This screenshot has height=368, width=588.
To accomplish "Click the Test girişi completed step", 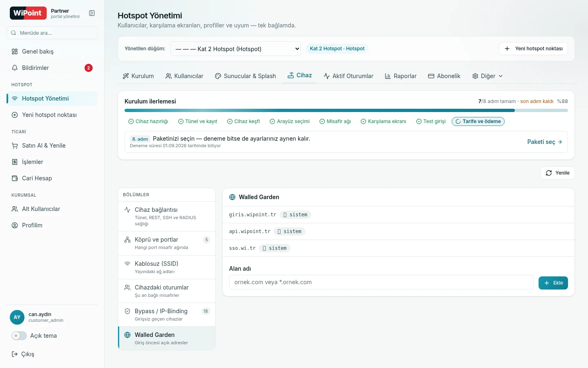I will click(x=431, y=121).
